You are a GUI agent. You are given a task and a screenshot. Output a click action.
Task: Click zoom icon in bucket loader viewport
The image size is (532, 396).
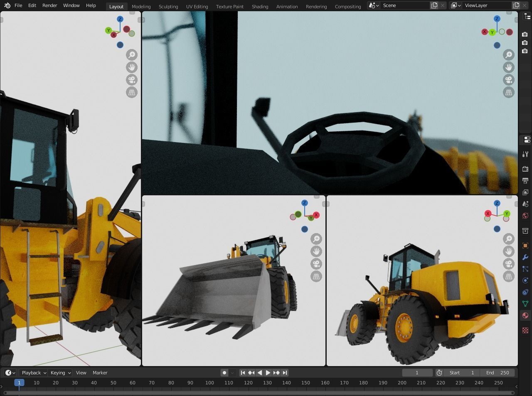pyautogui.click(x=316, y=239)
